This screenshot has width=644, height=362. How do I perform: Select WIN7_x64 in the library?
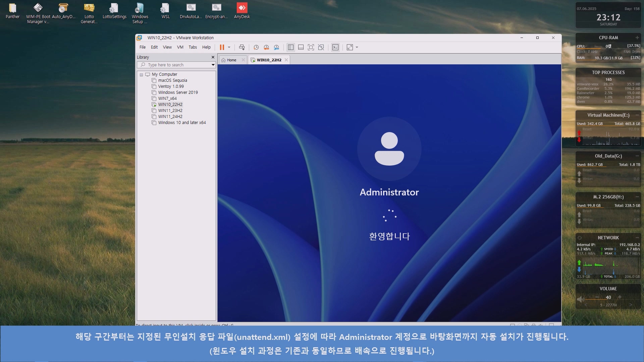click(167, 99)
